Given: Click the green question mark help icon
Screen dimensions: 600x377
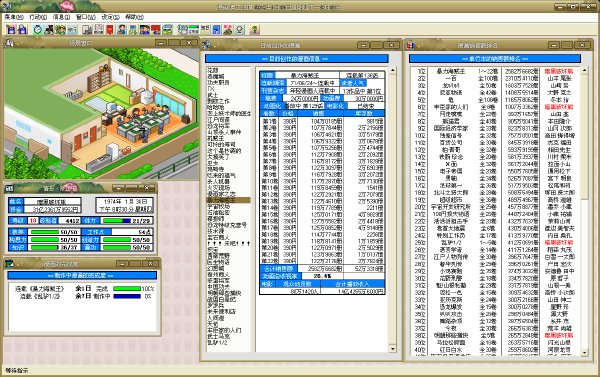Looking at the screenshot, I should [254, 29].
